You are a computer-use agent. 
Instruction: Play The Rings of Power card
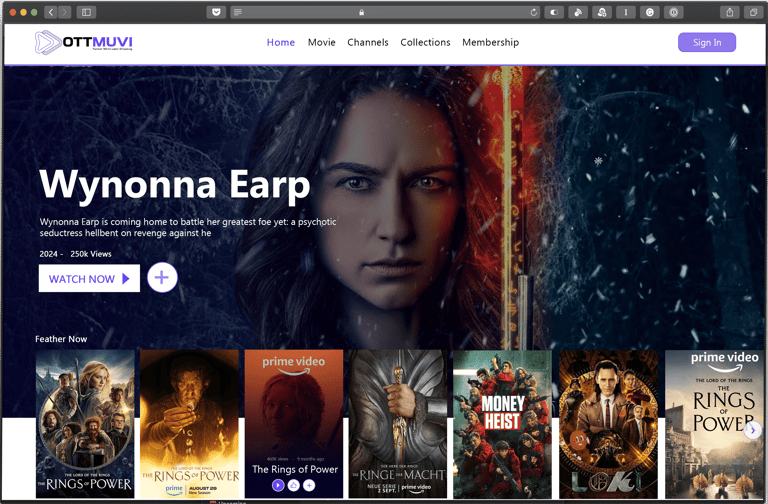pyautogui.click(x=278, y=485)
